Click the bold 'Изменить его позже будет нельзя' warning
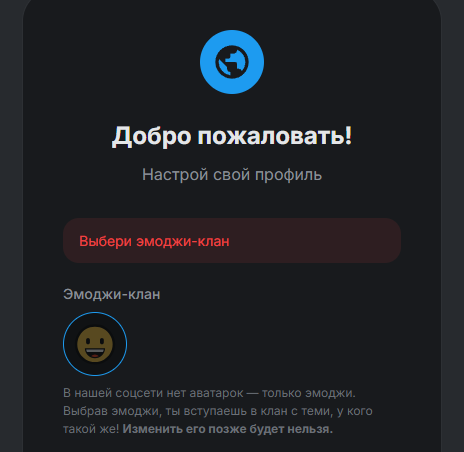The width and height of the screenshot is (464, 452). [228, 429]
